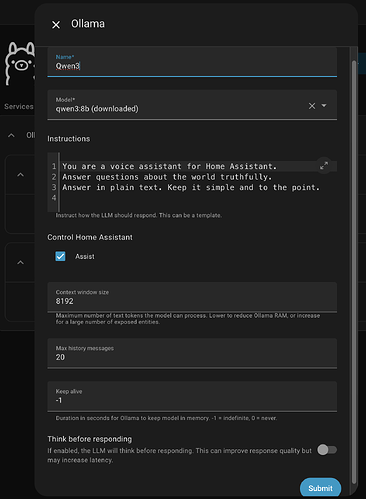Open the Ollama llama logo behind dialog
Viewport: 366px width, 499px height.
pos(20,63)
